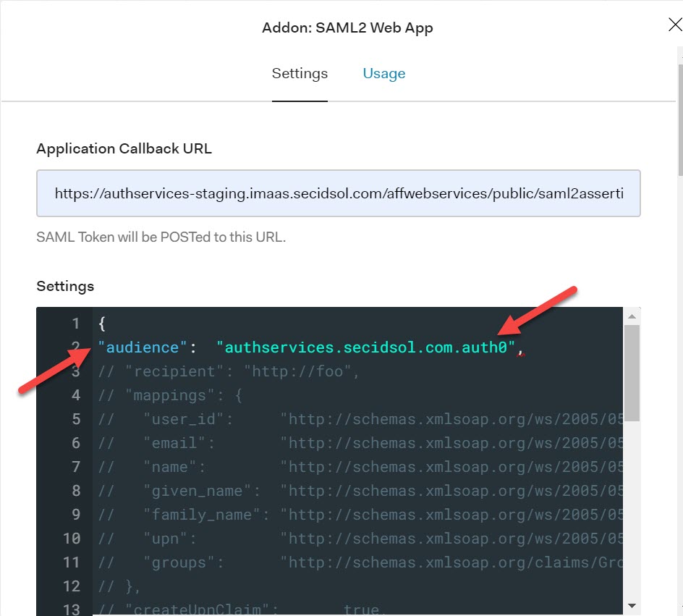Click the dialog's outer vertical scrollbar
The image size is (683, 616).
pyautogui.click(x=680, y=120)
